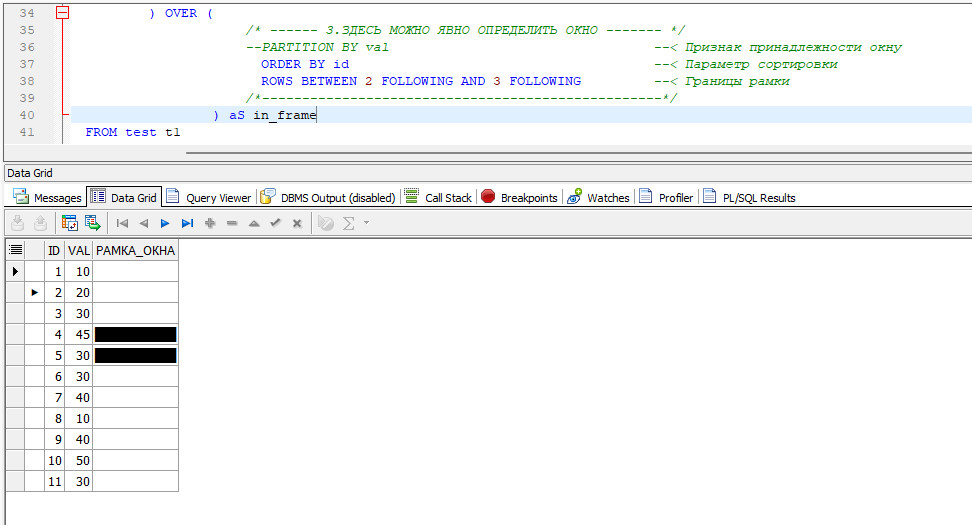The width and height of the screenshot is (972, 525).
Task: Click the insert record plus icon
Action: [210, 223]
